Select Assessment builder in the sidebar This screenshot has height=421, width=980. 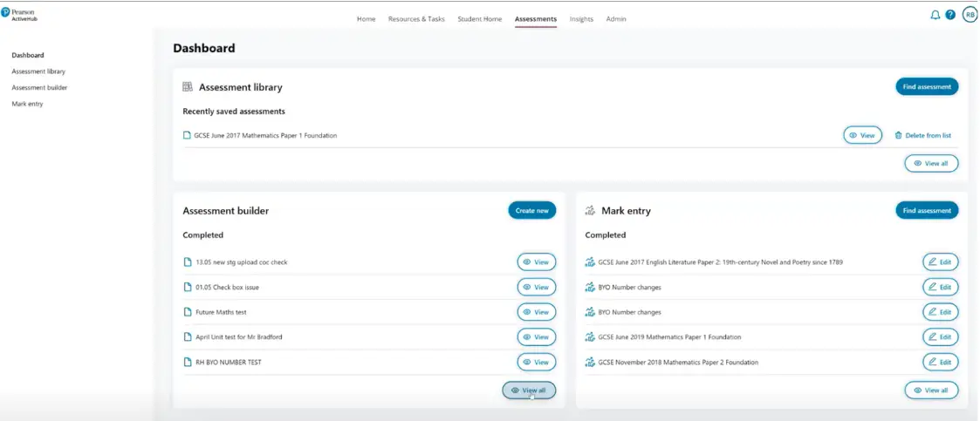(39, 87)
